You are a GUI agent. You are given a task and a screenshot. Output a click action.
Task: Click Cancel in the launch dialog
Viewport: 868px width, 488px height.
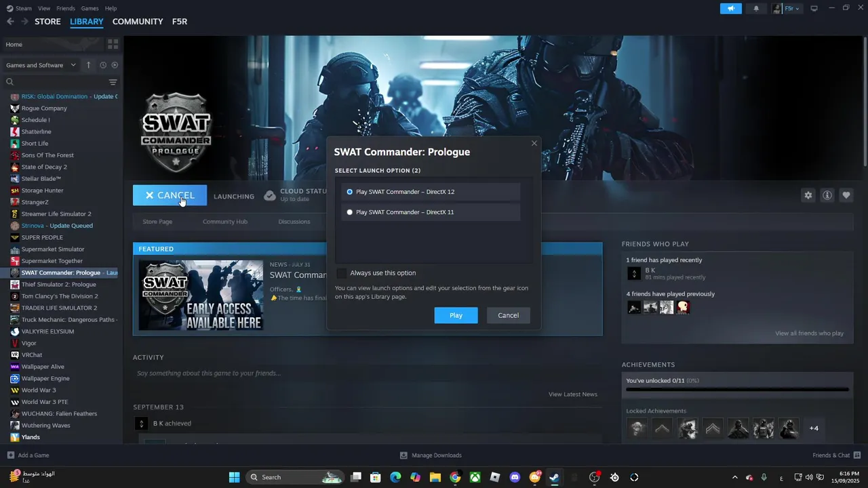point(508,315)
